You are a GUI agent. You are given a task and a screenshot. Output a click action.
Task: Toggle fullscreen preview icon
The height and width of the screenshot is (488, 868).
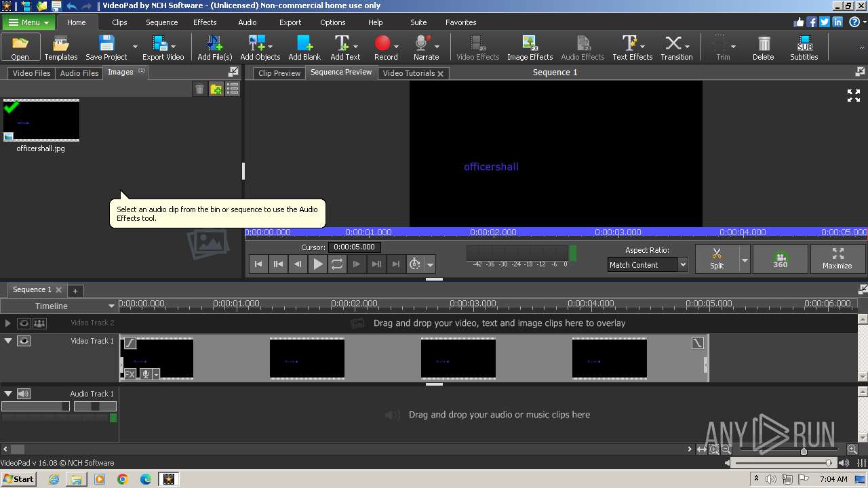point(854,96)
